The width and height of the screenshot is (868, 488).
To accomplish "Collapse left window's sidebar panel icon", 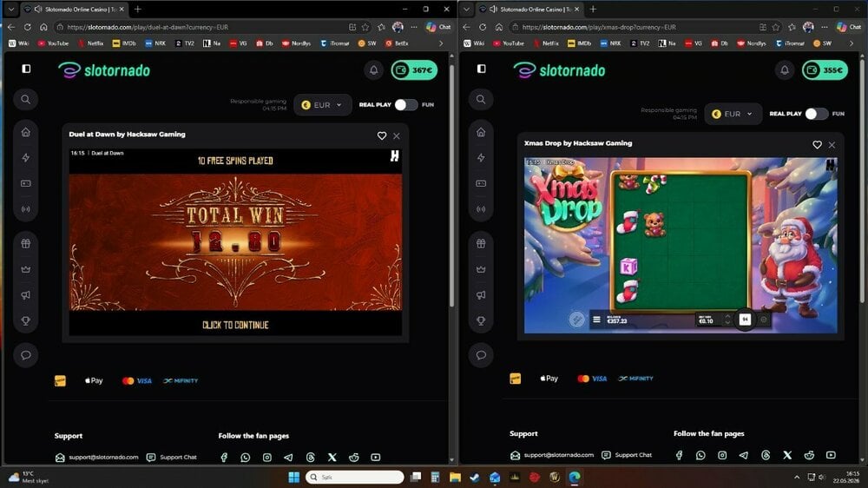I will (x=26, y=69).
